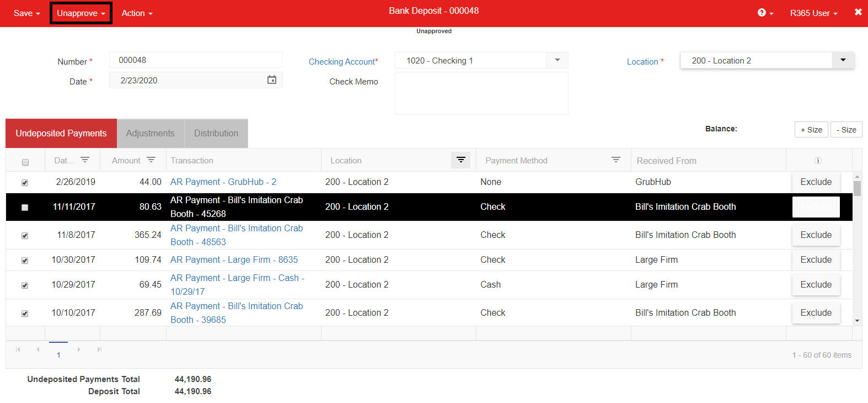Click the info icon in grid header
This screenshot has width=868, height=403.
tap(818, 161)
